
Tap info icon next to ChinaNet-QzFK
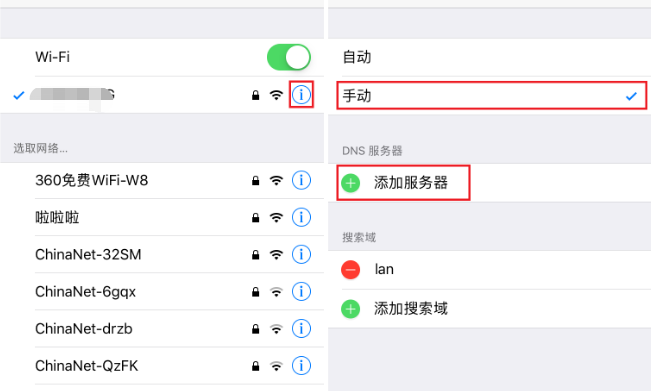point(301,366)
